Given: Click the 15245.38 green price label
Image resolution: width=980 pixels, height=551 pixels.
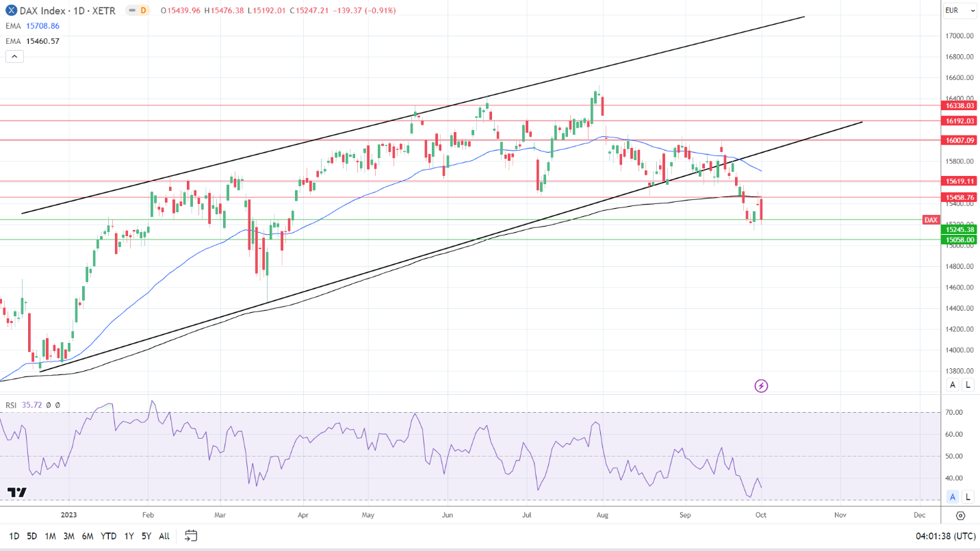Looking at the screenshot, I should tap(960, 229).
